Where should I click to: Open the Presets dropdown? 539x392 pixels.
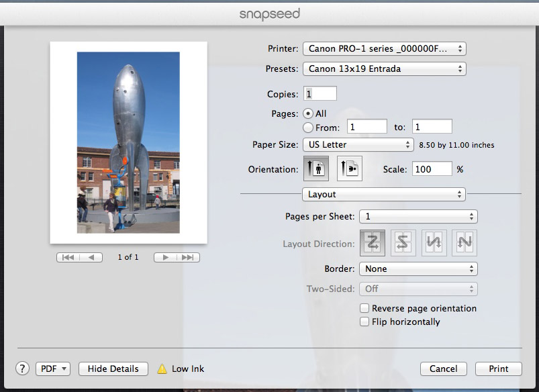(x=384, y=68)
